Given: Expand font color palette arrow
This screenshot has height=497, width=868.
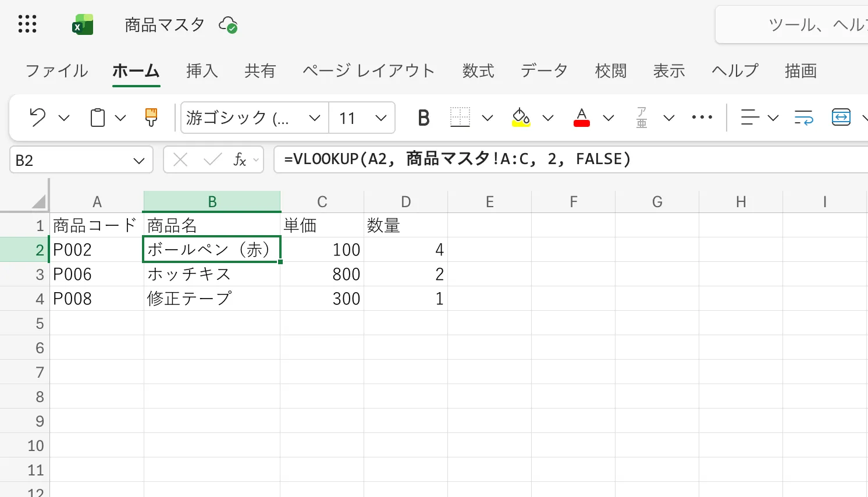Looking at the screenshot, I should tap(609, 118).
